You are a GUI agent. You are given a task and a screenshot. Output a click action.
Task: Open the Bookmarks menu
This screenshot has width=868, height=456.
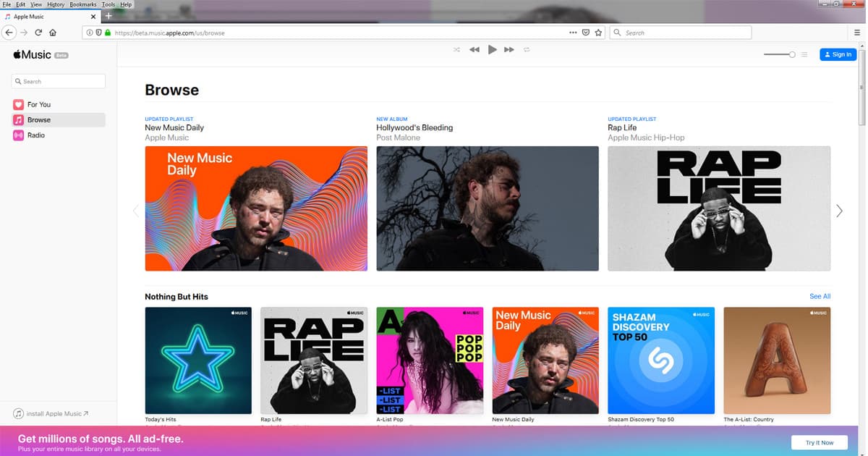(x=83, y=4)
